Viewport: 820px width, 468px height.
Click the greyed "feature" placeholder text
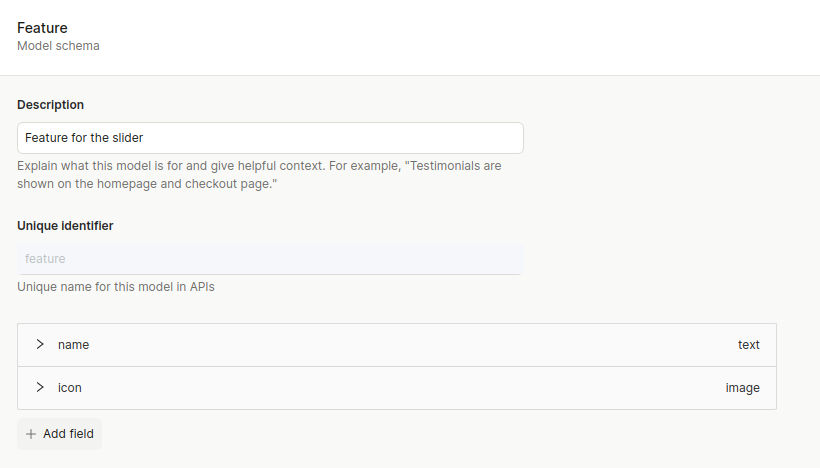45,259
